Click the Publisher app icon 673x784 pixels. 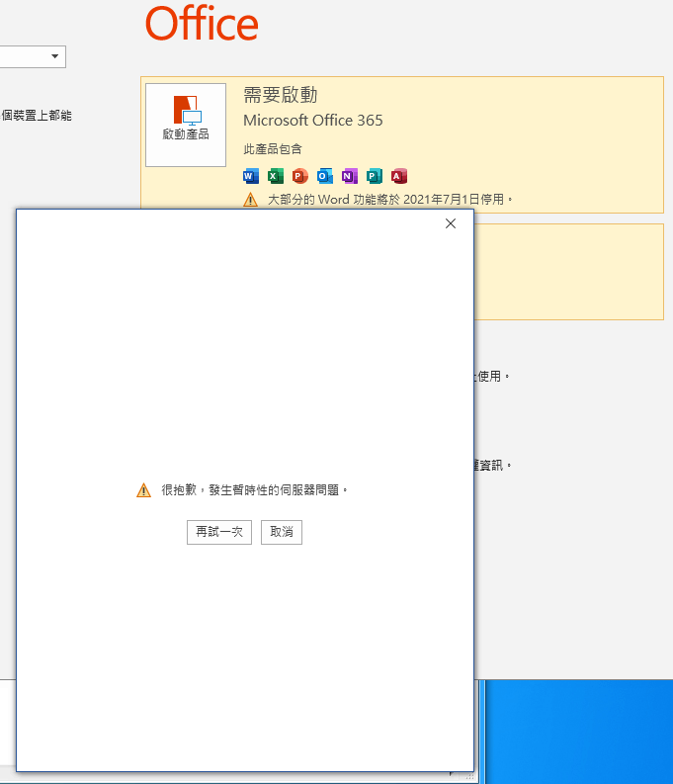pyautogui.click(x=375, y=176)
